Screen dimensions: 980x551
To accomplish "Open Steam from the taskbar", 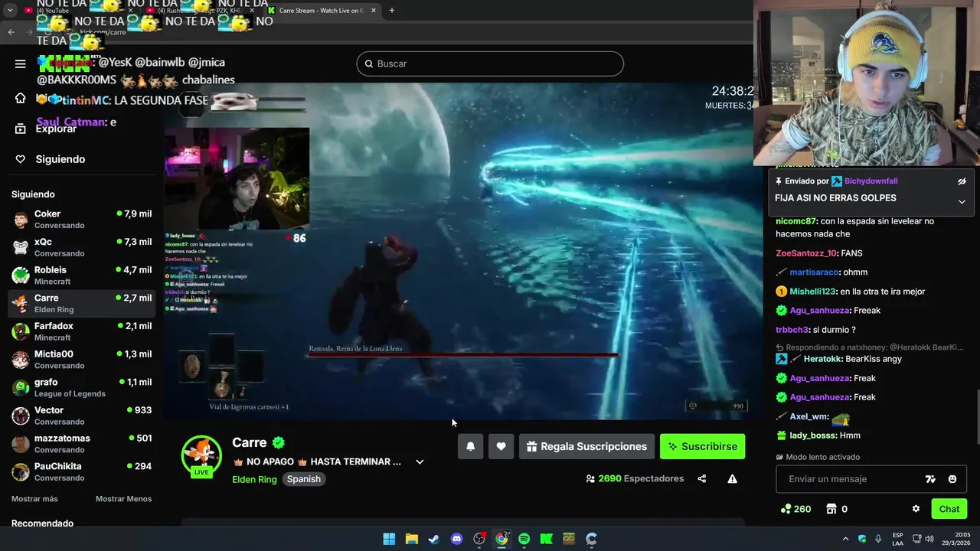I will coord(434,539).
